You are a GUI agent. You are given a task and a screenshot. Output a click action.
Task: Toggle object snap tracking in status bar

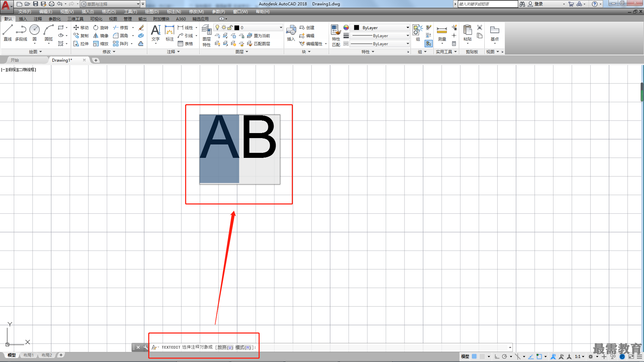point(531,356)
